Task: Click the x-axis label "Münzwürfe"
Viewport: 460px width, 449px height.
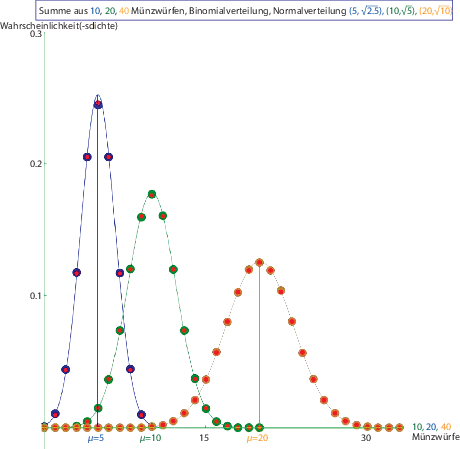Action: (x=436, y=437)
